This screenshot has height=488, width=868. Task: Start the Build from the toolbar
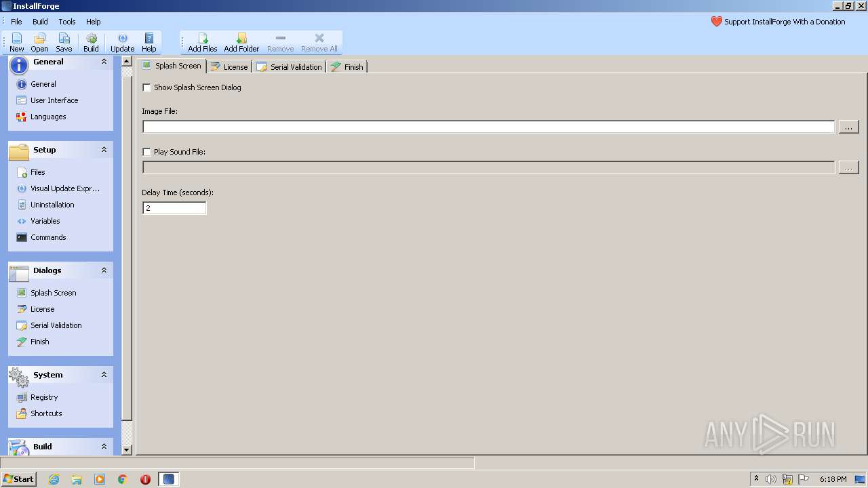[91, 43]
